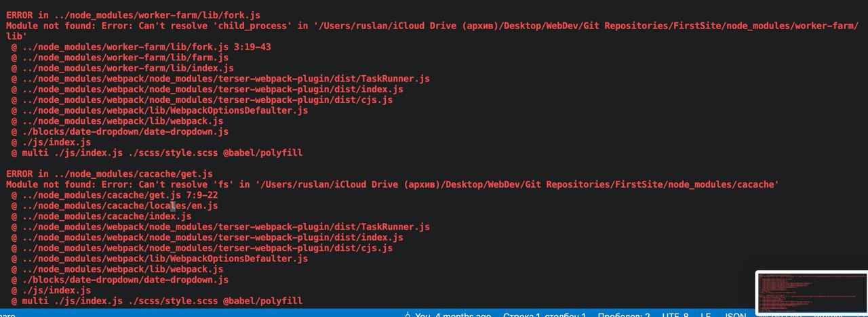Image resolution: width=868 pixels, height=317 pixels.
Task: Click 'ERROR in ../node_modules/cacache/get.js' line
Action: 109,174
